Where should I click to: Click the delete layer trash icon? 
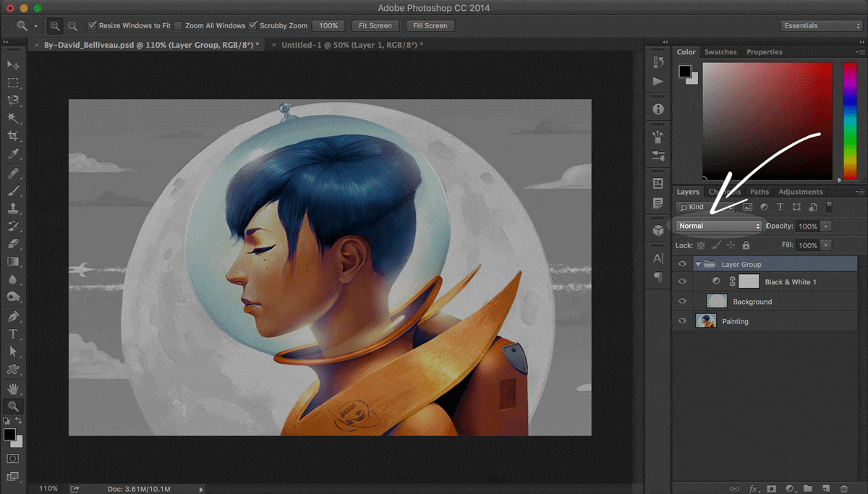click(x=844, y=489)
